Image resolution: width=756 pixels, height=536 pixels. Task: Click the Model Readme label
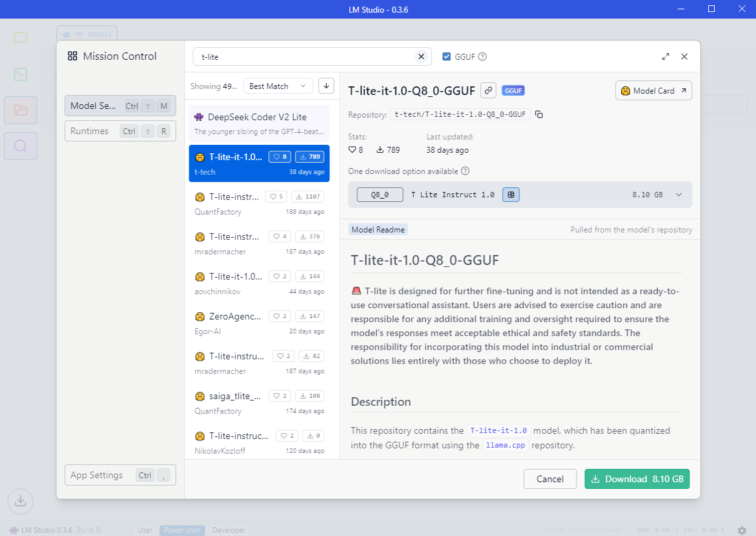[378, 229]
